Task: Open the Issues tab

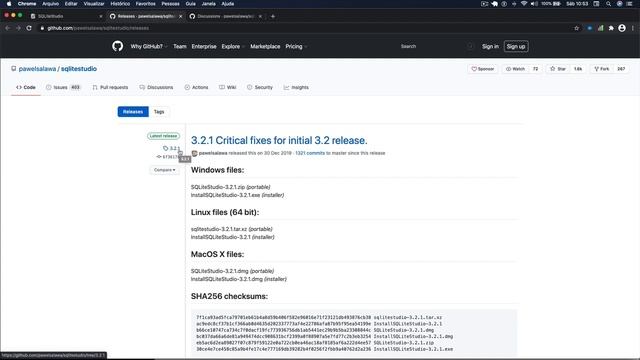Action: (x=63, y=87)
